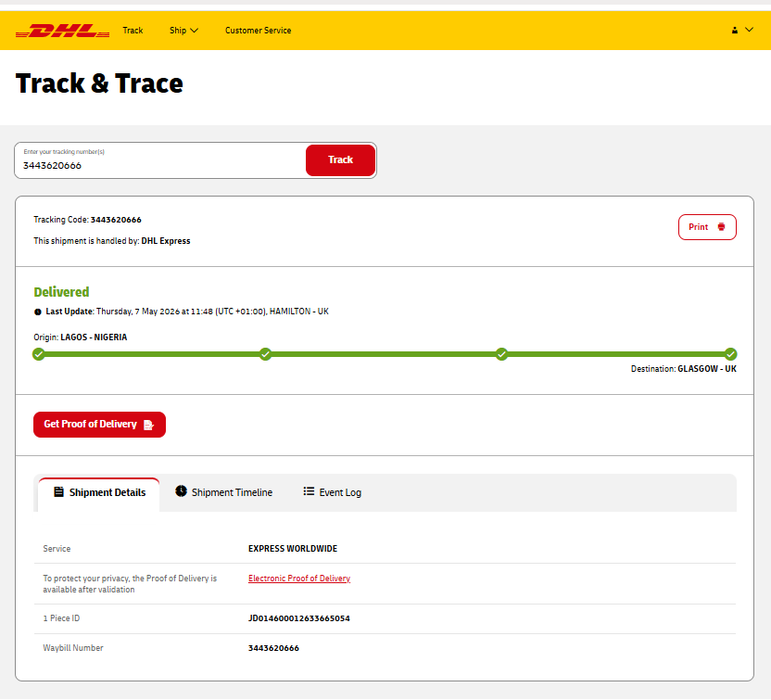Click the third progress checkpoint marker

(x=501, y=354)
